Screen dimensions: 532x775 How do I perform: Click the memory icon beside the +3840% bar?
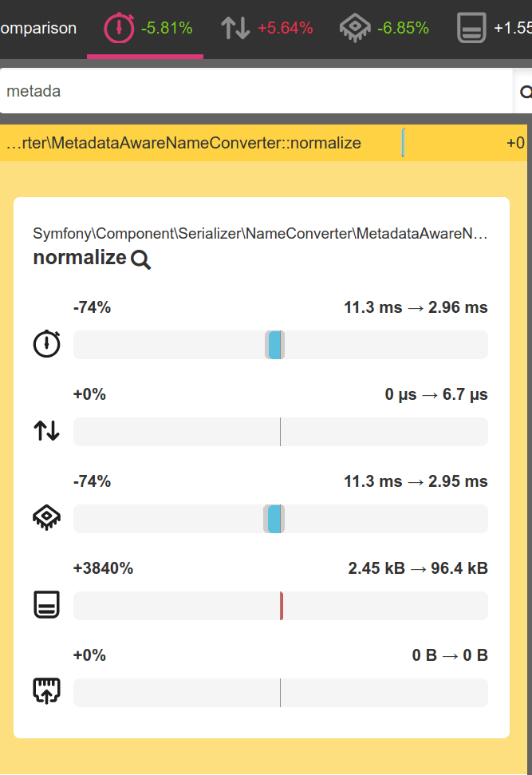click(x=46, y=606)
